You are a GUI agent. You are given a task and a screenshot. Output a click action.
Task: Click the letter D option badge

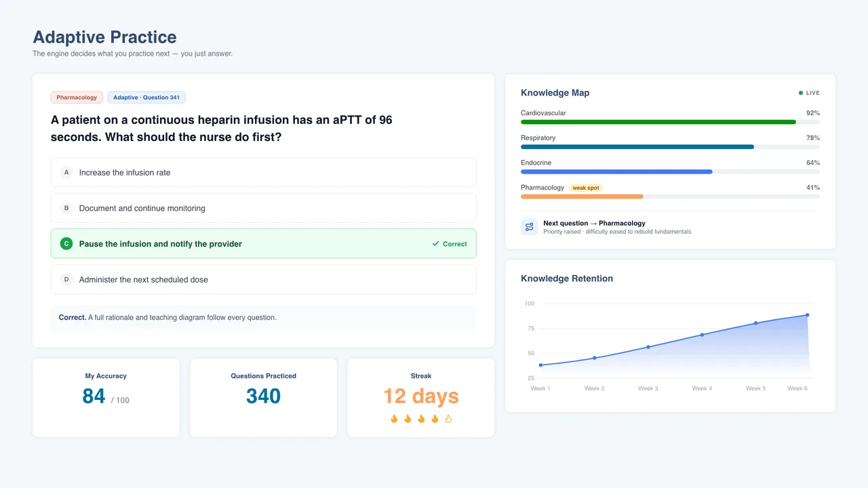pyautogui.click(x=66, y=279)
